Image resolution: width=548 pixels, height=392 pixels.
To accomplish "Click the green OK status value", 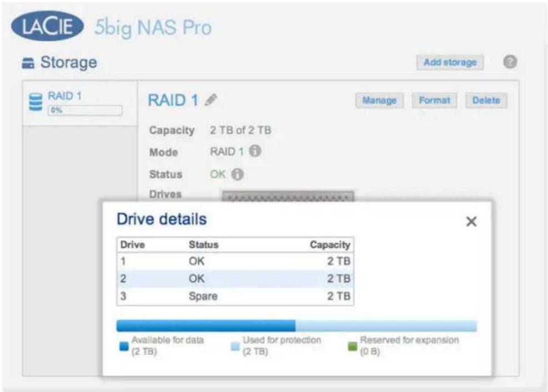I will [218, 174].
